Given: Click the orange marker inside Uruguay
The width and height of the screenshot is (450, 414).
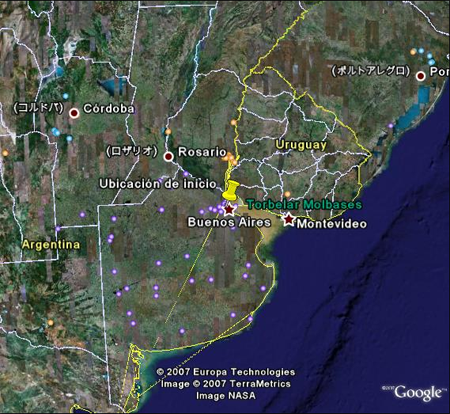Looking at the screenshot, I should point(287,194).
